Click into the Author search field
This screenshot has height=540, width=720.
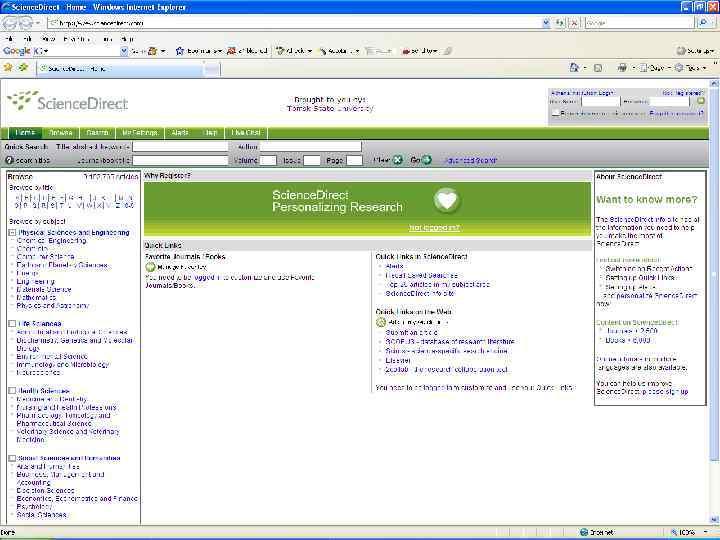[310, 146]
